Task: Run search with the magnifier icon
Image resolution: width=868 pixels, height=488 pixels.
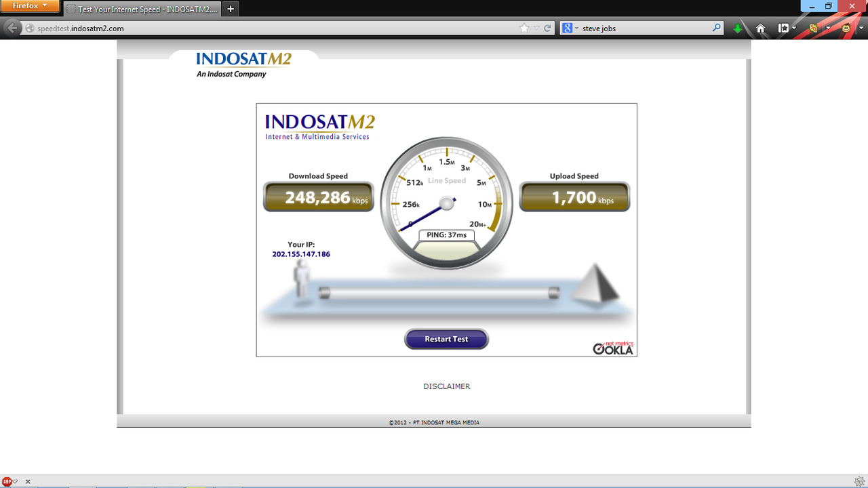Action: [x=717, y=28]
